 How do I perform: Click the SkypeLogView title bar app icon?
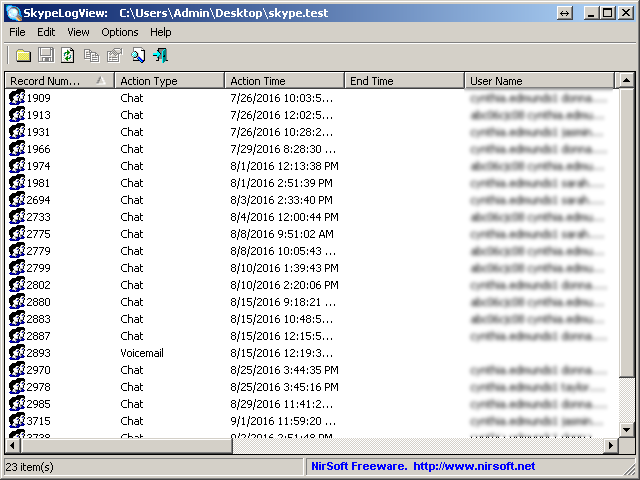click(13, 13)
